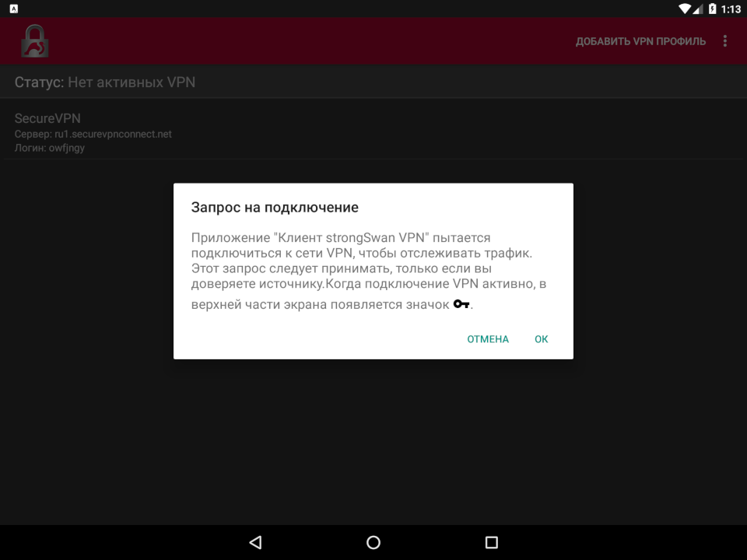Open the three-dot overflow menu
Image resolution: width=747 pixels, height=560 pixels.
(x=725, y=41)
